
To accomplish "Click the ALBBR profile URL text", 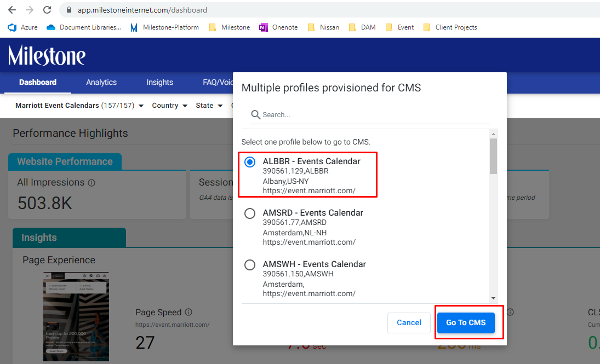I will click(x=309, y=190).
